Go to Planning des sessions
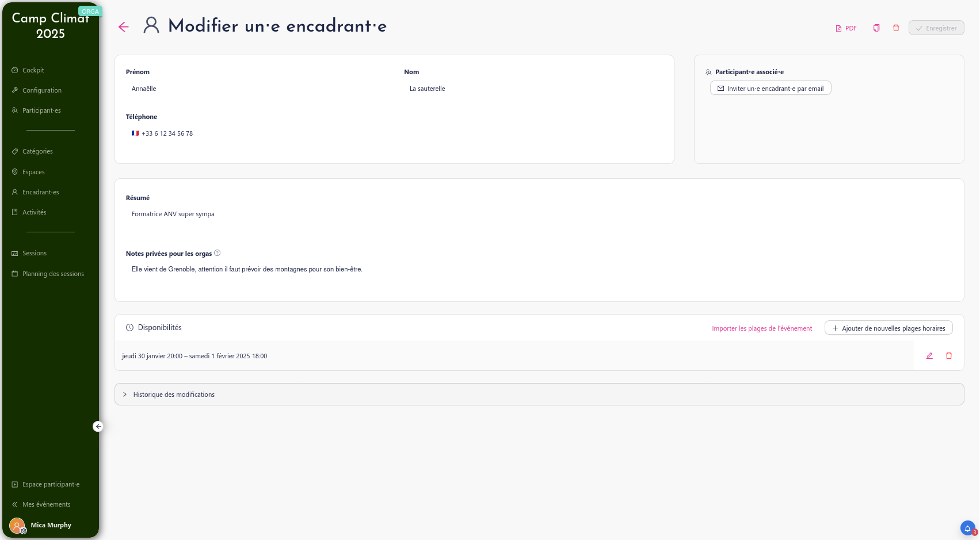Viewport: 980px width, 540px height. 53,274
